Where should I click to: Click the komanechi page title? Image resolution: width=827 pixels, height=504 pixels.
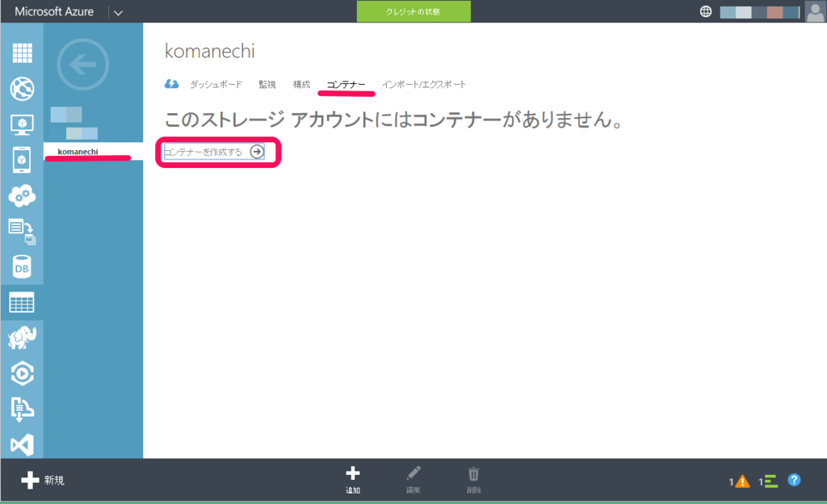[x=210, y=51]
